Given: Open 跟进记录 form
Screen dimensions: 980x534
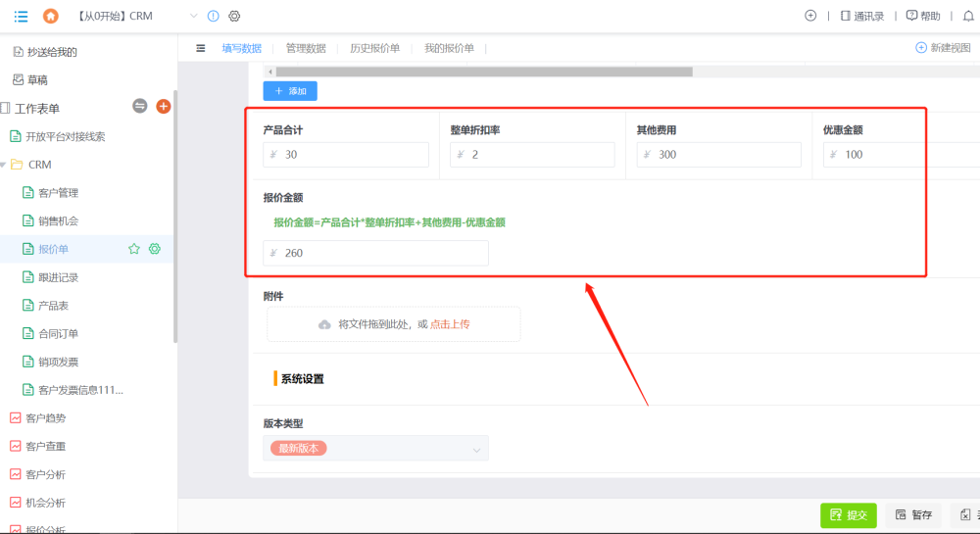Looking at the screenshot, I should pyautogui.click(x=51, y=277).
